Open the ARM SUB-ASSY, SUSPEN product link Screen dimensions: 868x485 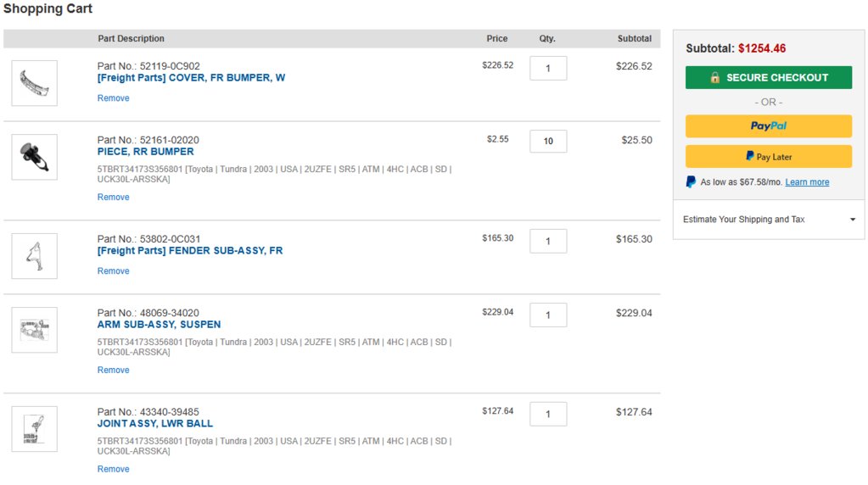pos(159,325)
